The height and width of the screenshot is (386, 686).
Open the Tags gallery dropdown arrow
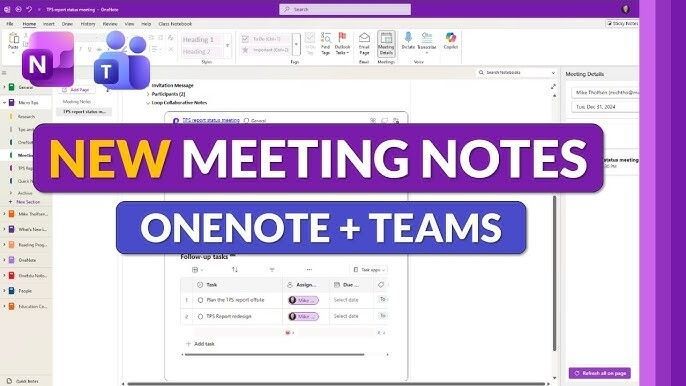tap(297, 44)
